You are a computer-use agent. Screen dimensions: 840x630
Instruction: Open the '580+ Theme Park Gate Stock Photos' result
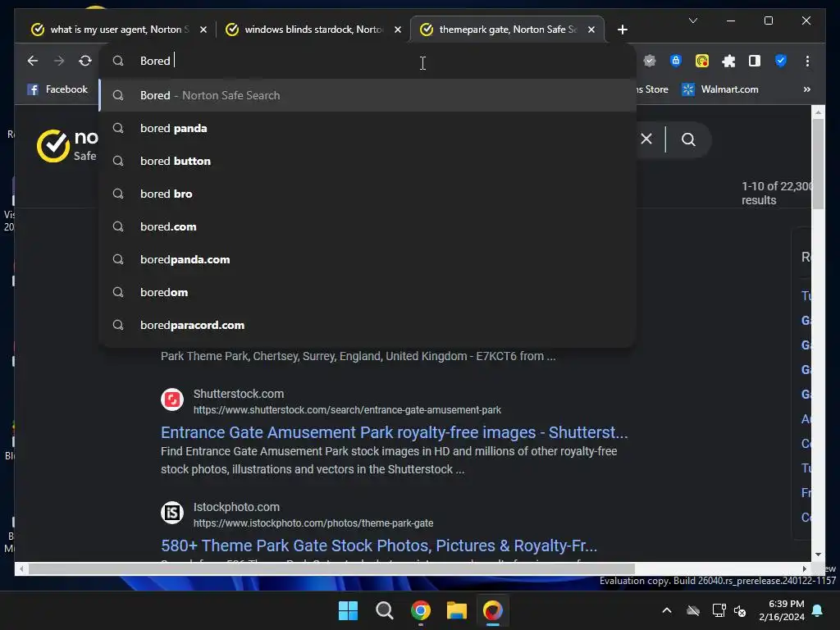379,546
